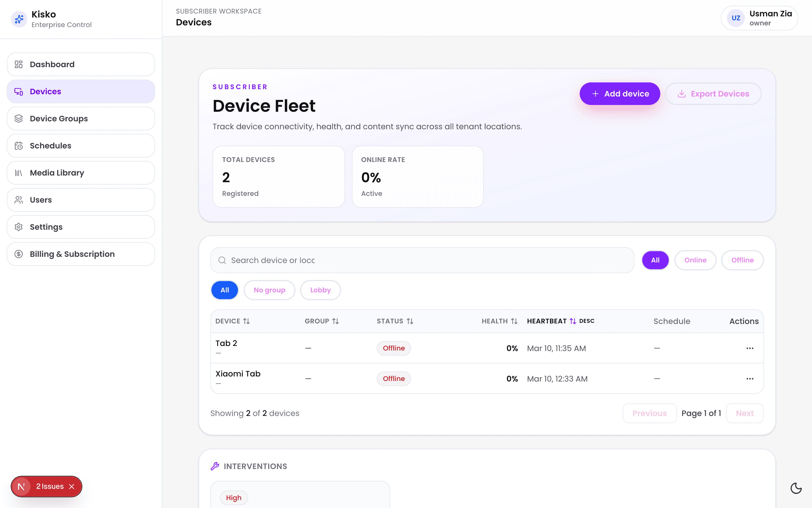
Task: Click the Interventions section heading
Action: [x=255, y=466]
